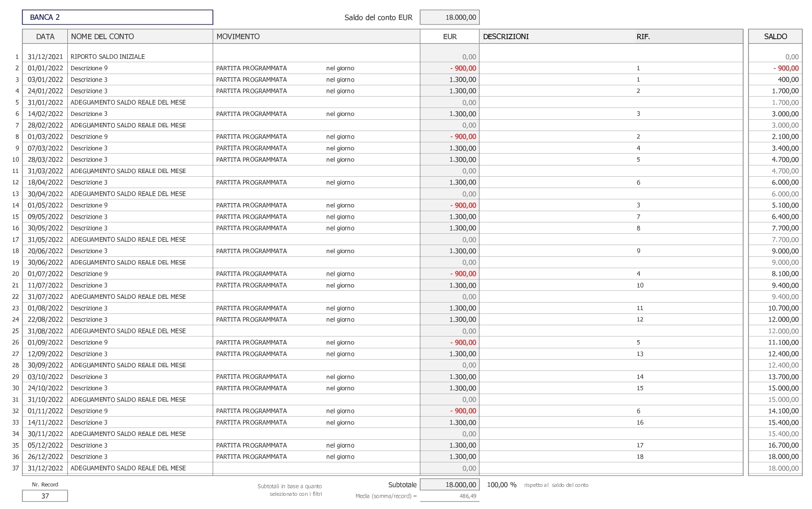The image size is (812, 509).
Task: Select the Saldo del conto EUR value 18.000,00
Action: (450, 17)
